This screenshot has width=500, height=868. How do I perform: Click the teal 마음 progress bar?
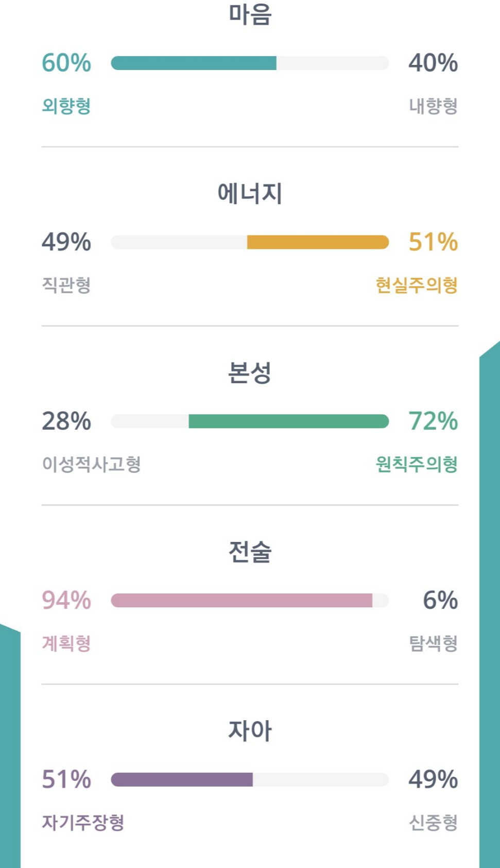(x=250, y=63)
